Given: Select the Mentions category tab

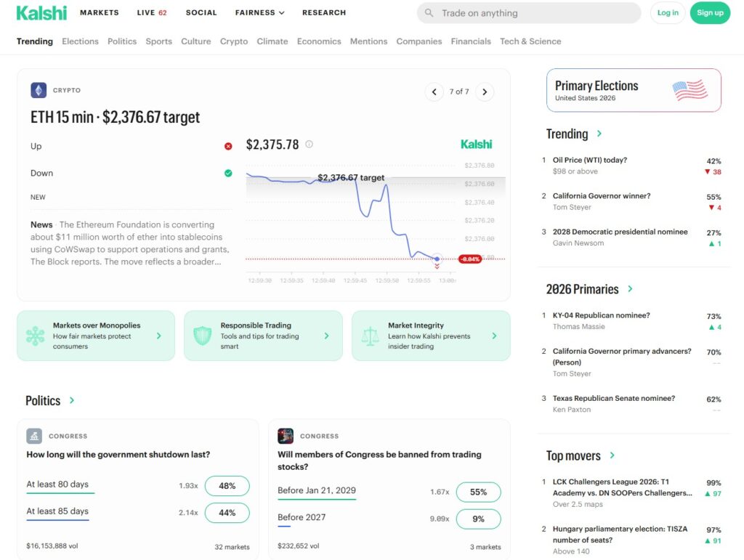Looking at the screenshot, I should (x=368, y=41).
